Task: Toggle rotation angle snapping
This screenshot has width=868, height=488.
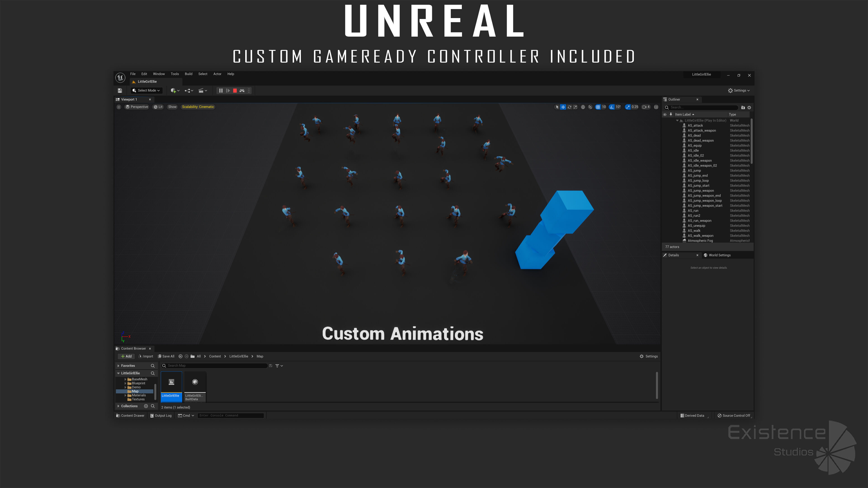Action: pos(612,107)
